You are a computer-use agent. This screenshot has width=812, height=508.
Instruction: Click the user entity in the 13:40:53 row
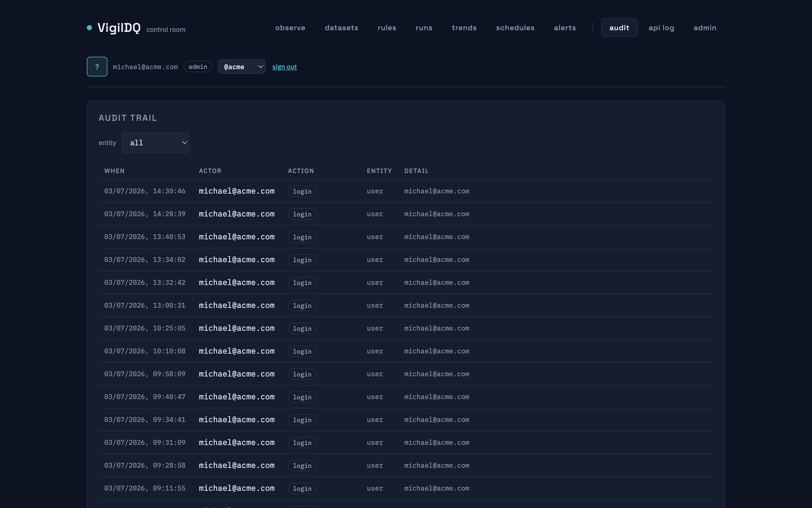pos(375,237)
